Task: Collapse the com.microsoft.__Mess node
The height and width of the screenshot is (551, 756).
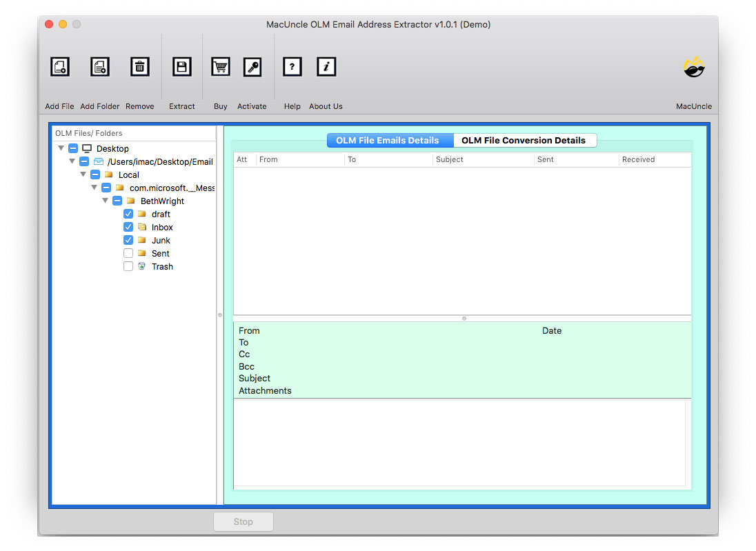Action: 94,187
